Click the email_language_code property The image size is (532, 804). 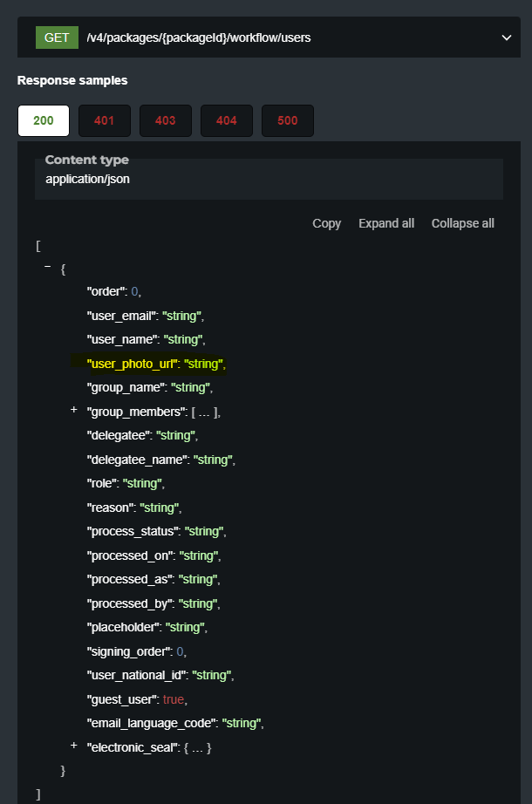coord(152,723)
